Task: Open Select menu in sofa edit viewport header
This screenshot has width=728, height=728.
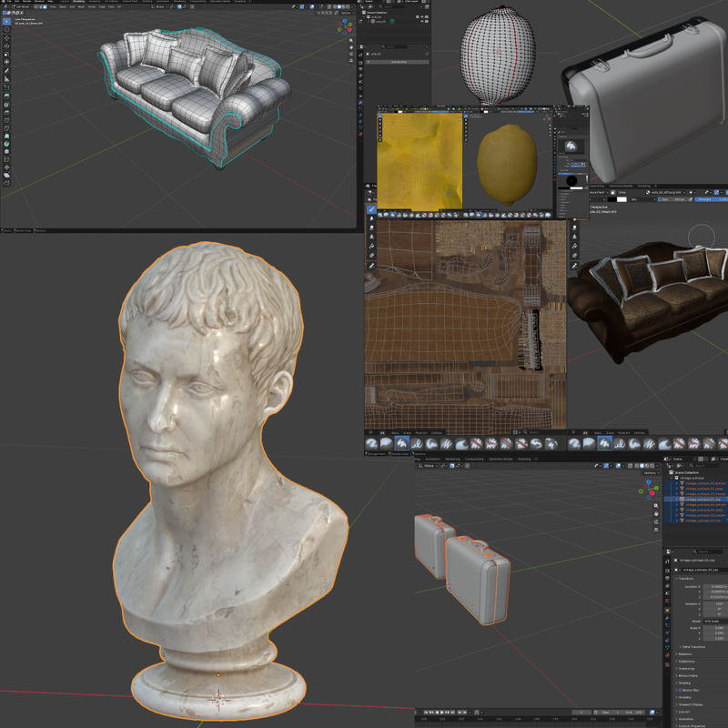Action: click(63, 6)
